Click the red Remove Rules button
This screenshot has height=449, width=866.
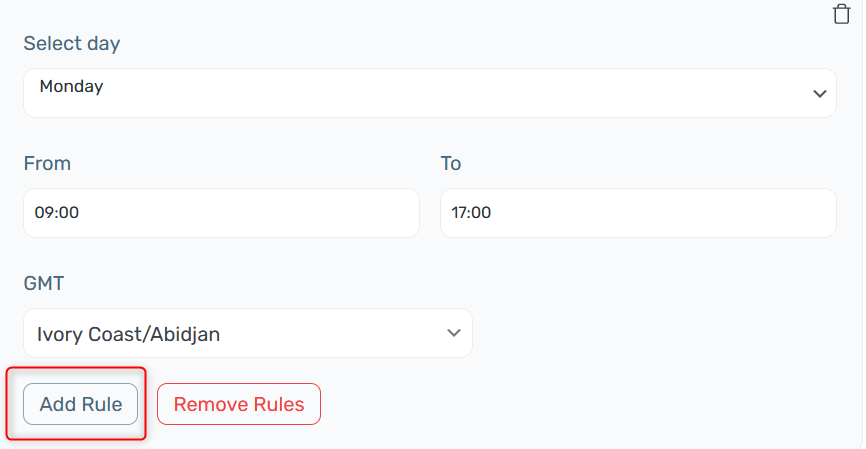[x=239, y=404]
